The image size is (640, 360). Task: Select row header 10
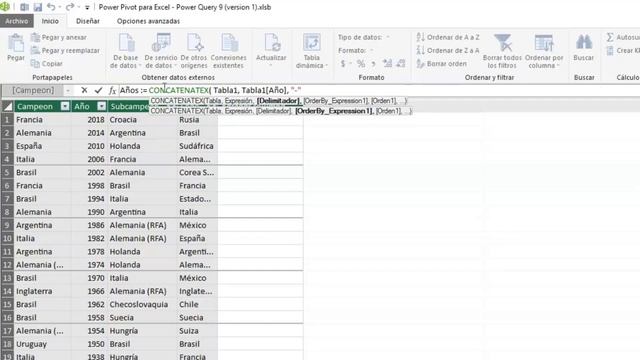coord(7,238)
